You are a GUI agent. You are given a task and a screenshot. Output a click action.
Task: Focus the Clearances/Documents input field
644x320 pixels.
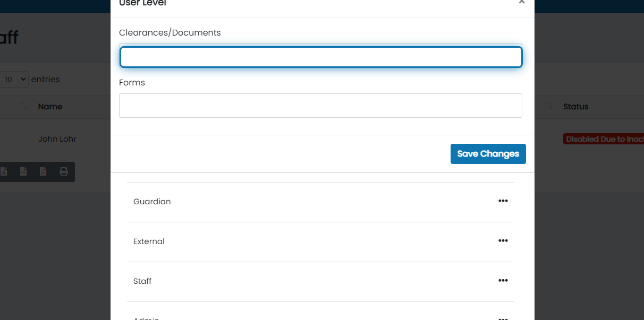click(320, 57)
